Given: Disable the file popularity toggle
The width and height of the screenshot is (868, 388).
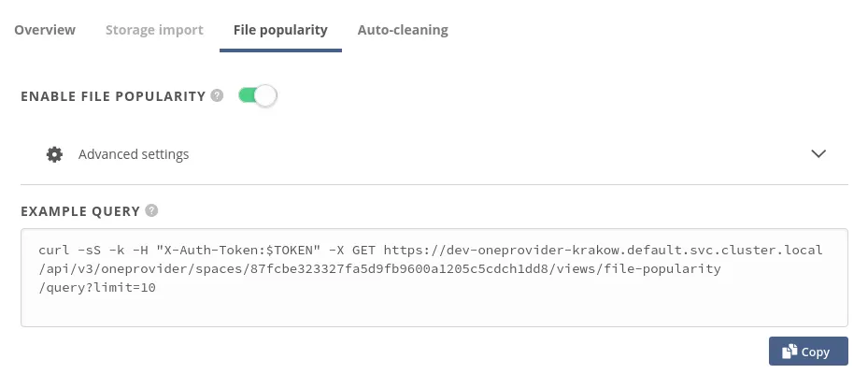Looking at the screenshot, I should click(258, 95).
